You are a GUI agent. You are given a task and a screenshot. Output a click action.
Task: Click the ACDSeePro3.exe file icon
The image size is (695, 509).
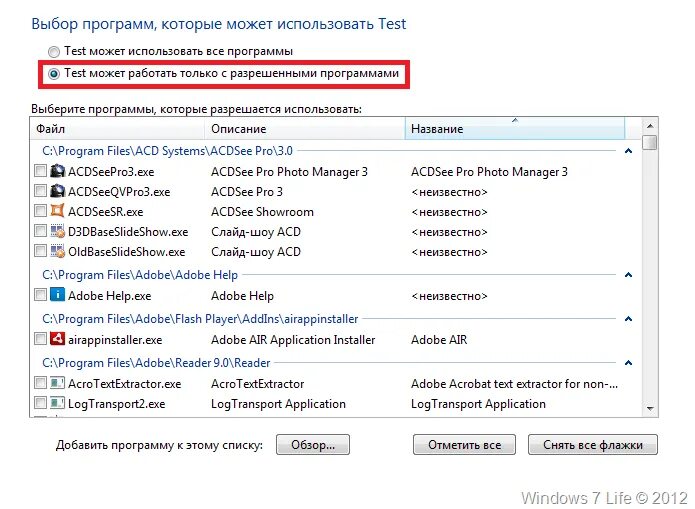click(x=58, y=171)
